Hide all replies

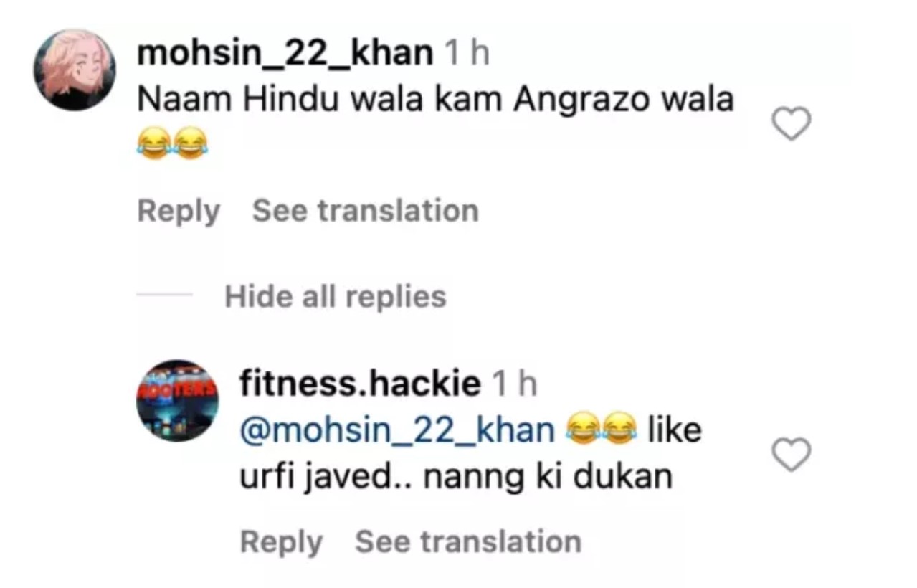pyautogui.click(x=336, y=296)
